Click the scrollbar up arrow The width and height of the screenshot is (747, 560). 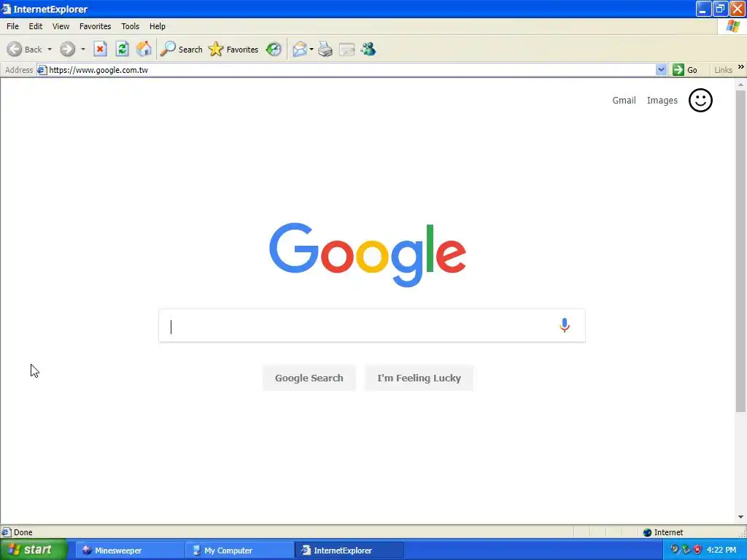[741, 85]
